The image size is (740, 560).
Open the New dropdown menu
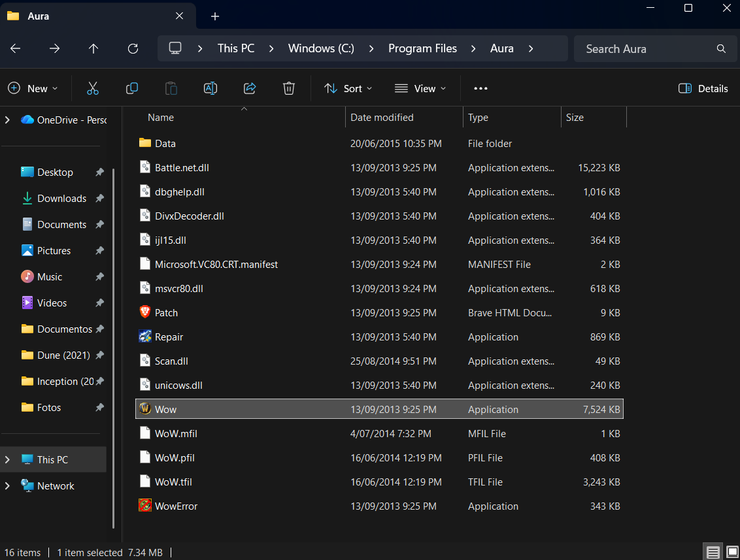click(x=33, y=88)
